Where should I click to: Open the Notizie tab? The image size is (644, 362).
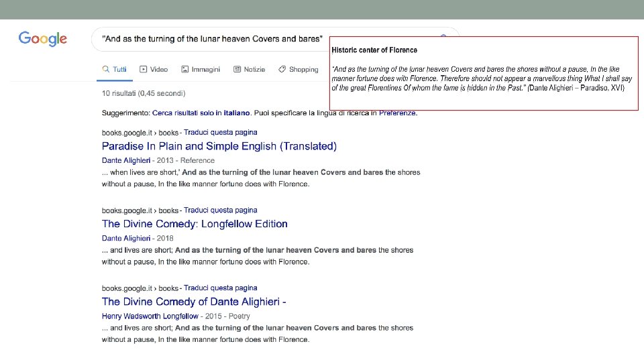[250, 69]
